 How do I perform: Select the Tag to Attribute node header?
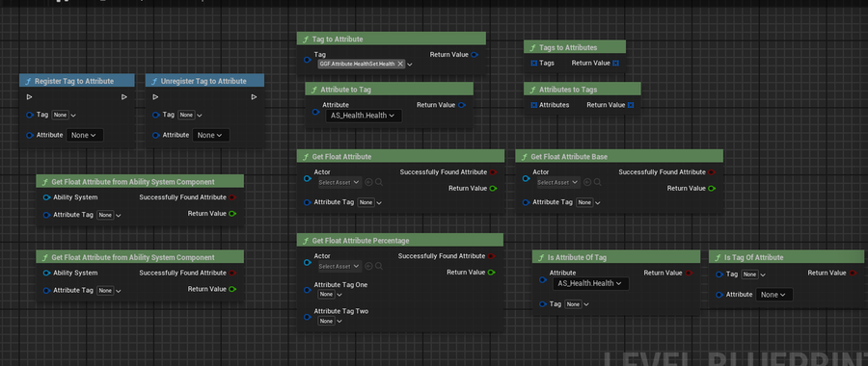(392, 39)
